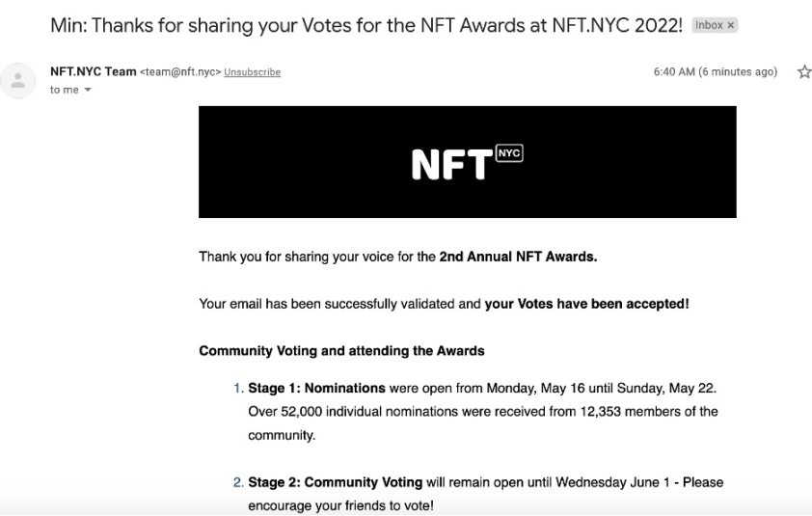Select the team@nft.nyc sender address
The image size is (812, 516).
180,72
